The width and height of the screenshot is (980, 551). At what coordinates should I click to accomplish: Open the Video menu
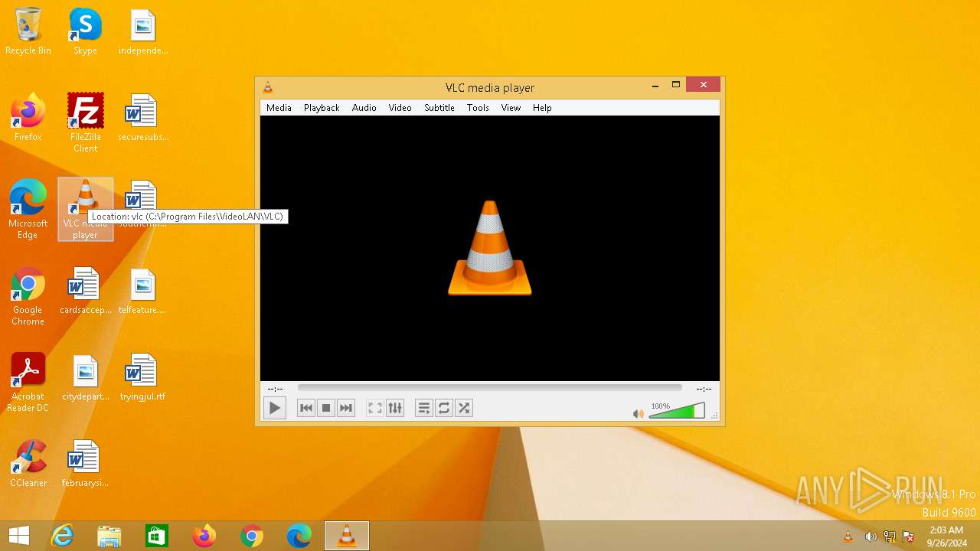(x=400, y=108)
